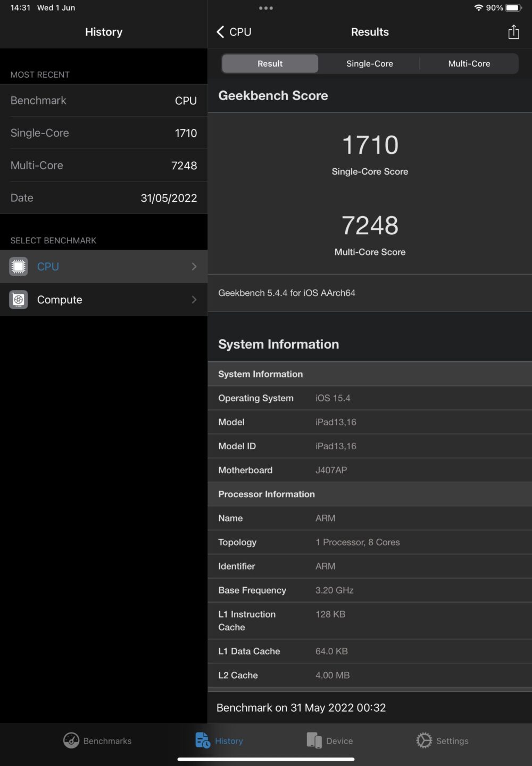Switch to the Single-Core results view
532x766 pixels.
(370, 63)
